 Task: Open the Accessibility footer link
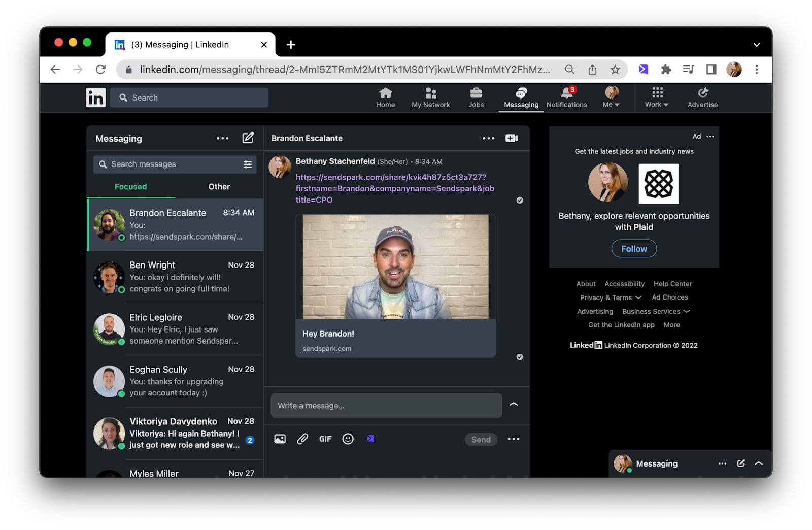624,284
